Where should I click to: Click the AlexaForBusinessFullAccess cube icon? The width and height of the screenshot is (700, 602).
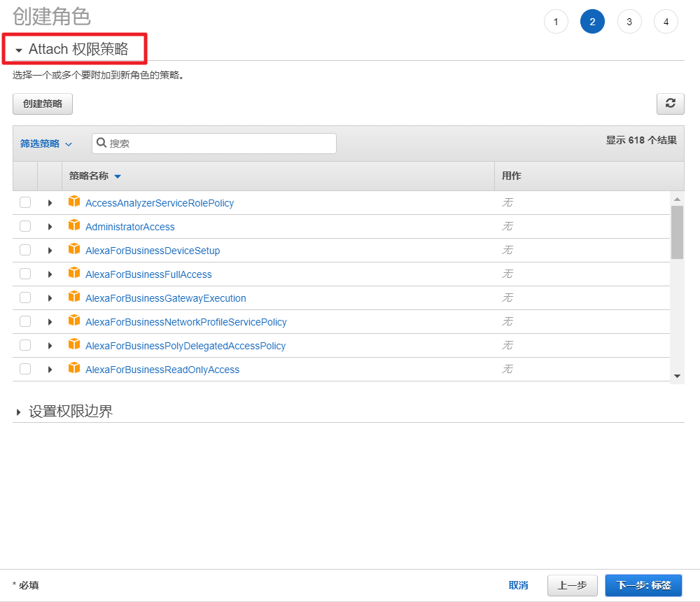point(74,274)
